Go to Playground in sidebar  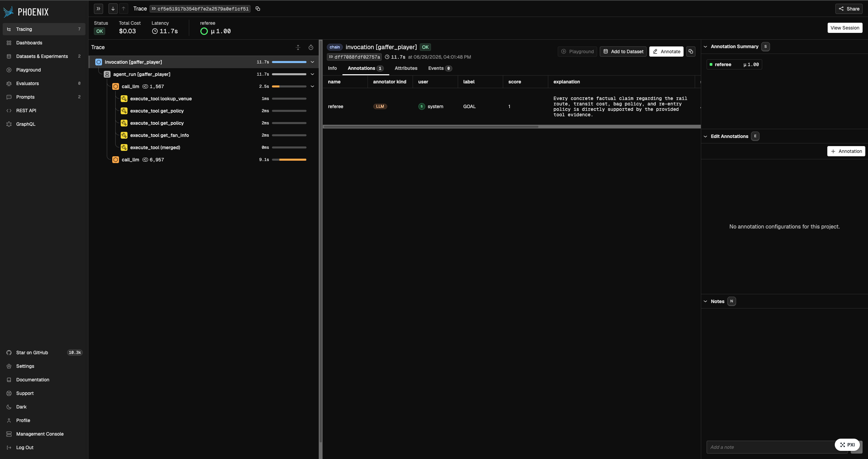[44, 70]
